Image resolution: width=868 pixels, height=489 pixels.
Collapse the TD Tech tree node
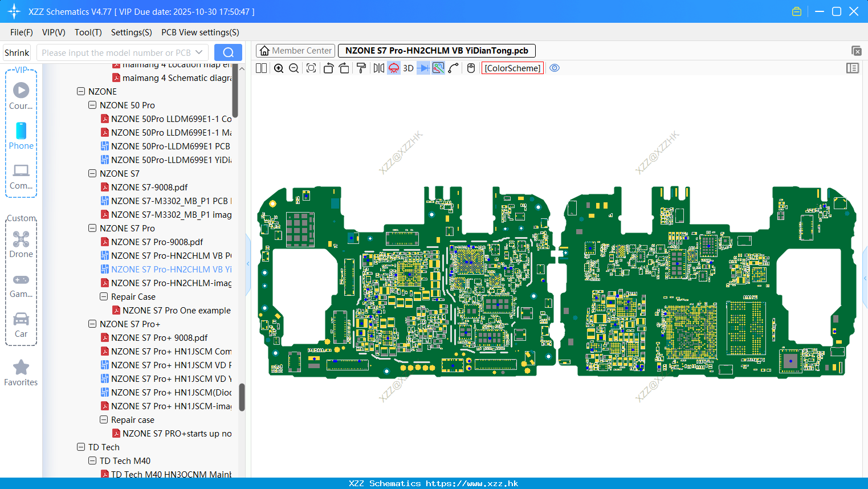[81, 447]
